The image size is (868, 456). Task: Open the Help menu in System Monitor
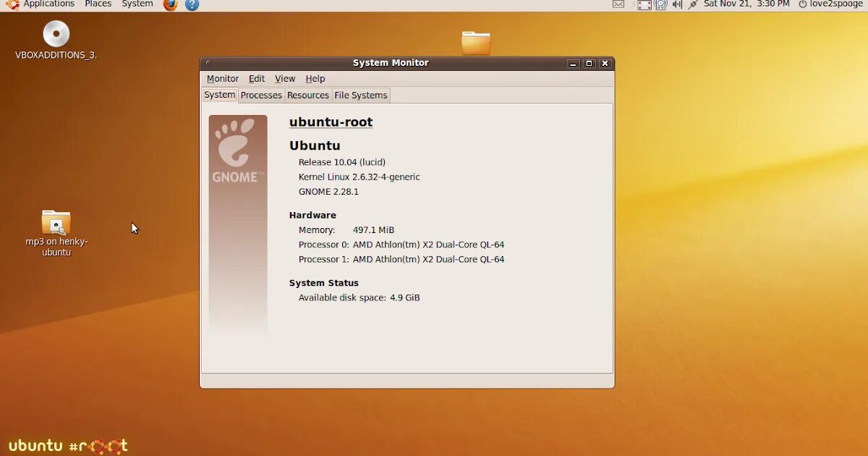coord(315,79)
